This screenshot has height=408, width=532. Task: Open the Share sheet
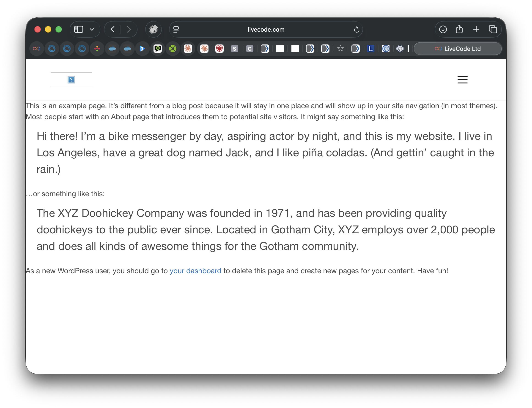459,29
